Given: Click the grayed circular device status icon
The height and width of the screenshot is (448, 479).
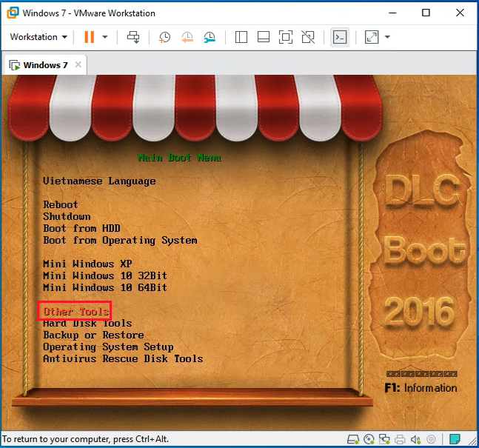Looking at the screenshot, I should point(431,439).
